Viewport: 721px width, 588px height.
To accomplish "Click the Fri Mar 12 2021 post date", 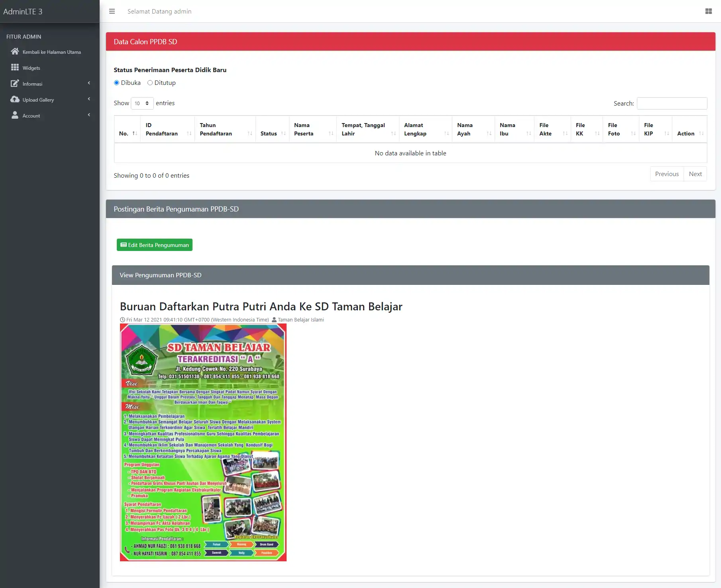I will point(198,319).
